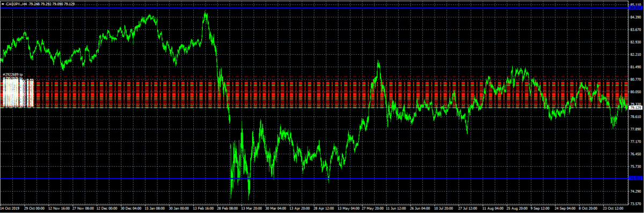Click the 73.570 price scale label
The height and width of the screenshot is (213, 644).
tap(635, 204)
